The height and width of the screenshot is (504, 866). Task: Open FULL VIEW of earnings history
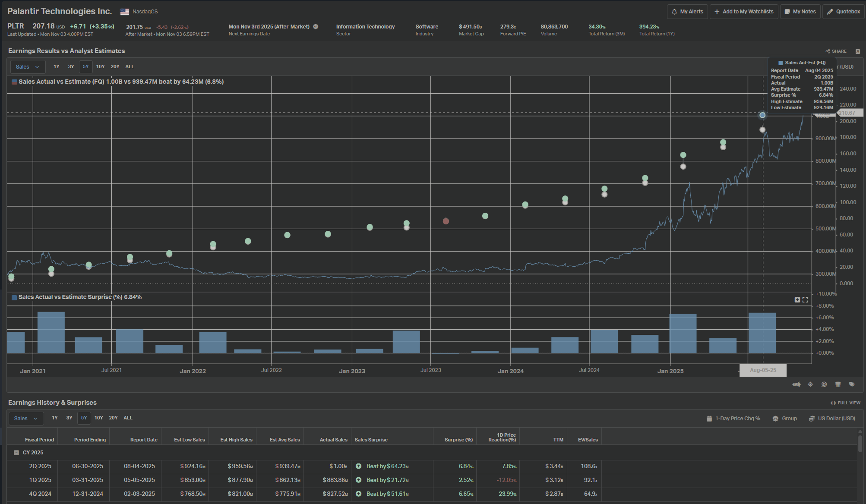coord(845,403)
